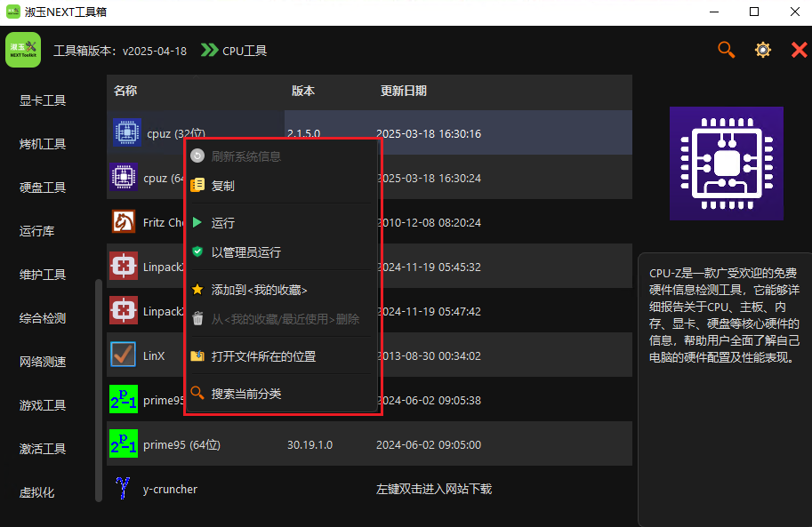Click the NEXT Toolkit green logo
812x527 pixels.
(x=23, y=51)
